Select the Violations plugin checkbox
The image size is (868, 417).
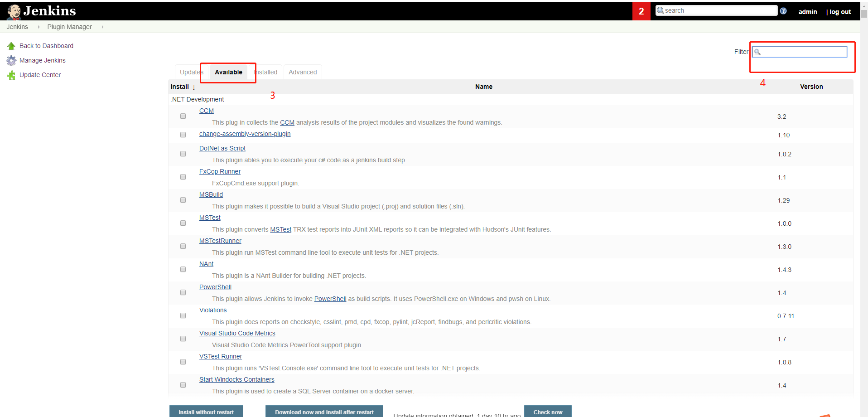[183, 315]
